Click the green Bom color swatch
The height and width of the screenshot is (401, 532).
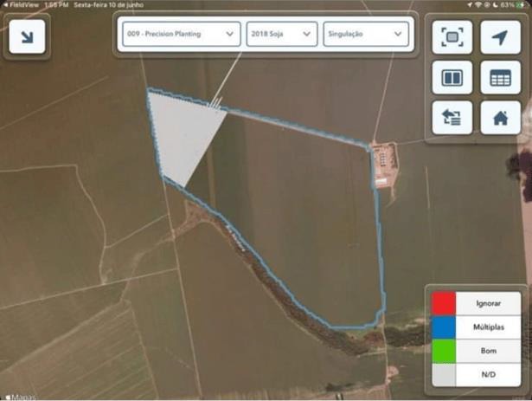tap(443, 351)
